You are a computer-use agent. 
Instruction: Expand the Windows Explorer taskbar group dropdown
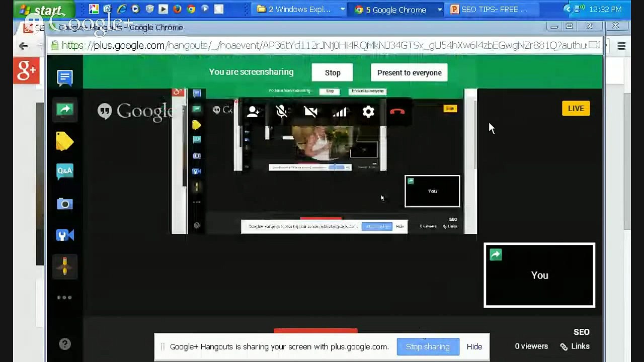(343, 9)
